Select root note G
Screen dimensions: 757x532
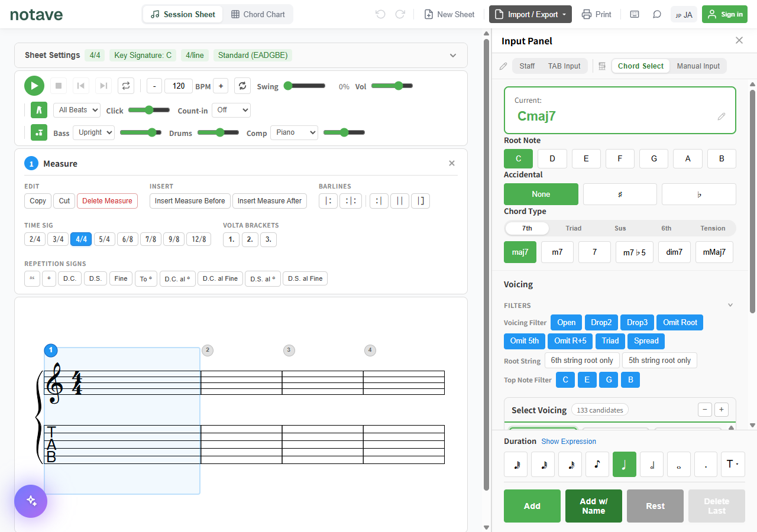(654, 158)
